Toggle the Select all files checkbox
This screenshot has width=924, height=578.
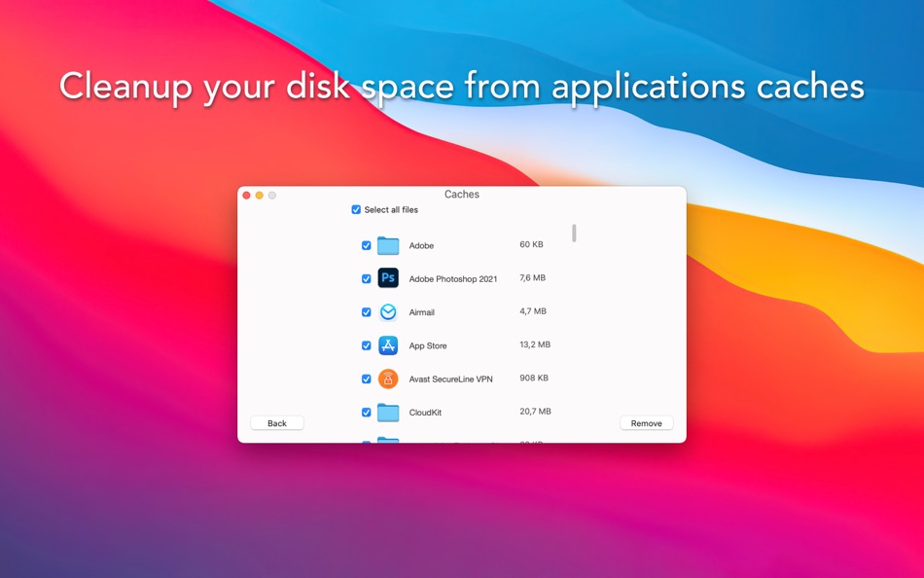click(x=356, y=209)
